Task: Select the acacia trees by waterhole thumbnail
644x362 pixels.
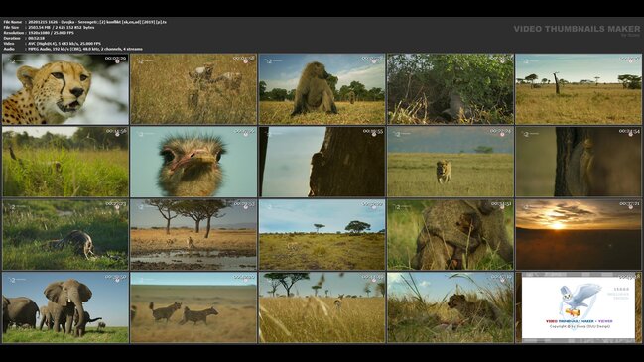Action: (193, 234)
